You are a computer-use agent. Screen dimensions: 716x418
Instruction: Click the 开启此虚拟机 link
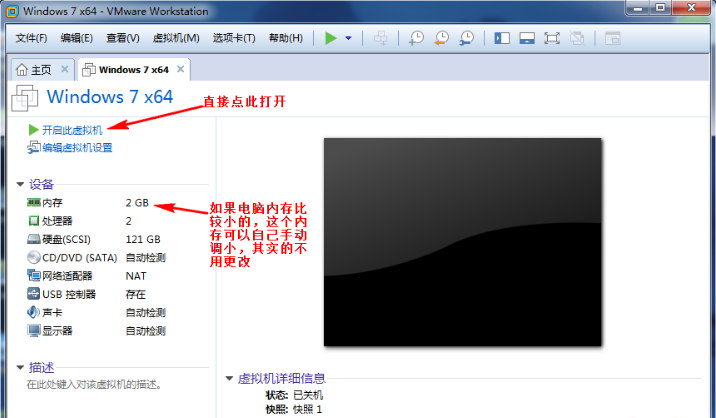tap(72, 130)
